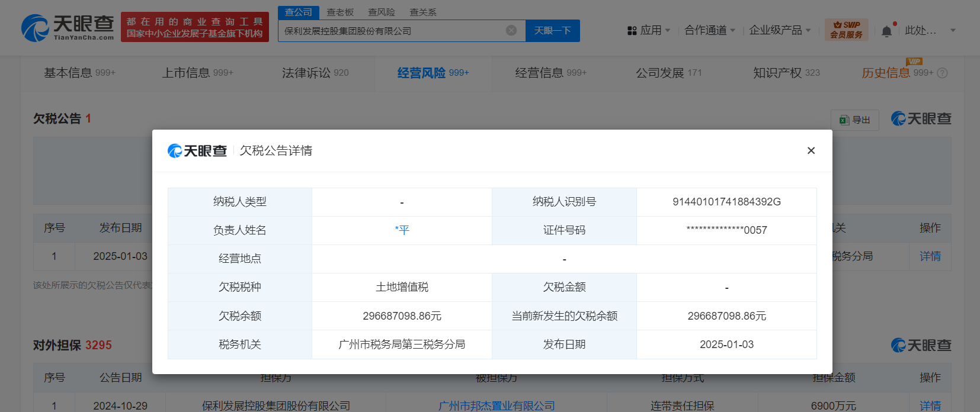Viewport: 980px width, 412px height.
Task: Select taxpayer ID 91440101741884392G
Action: pos(727,202)
